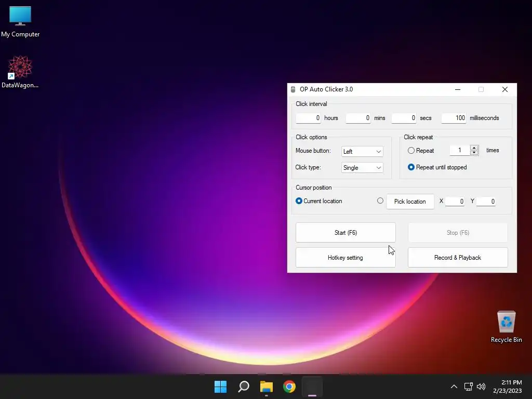
Task: Click the 'Cursor position' group label
Action: coord(313,188)
